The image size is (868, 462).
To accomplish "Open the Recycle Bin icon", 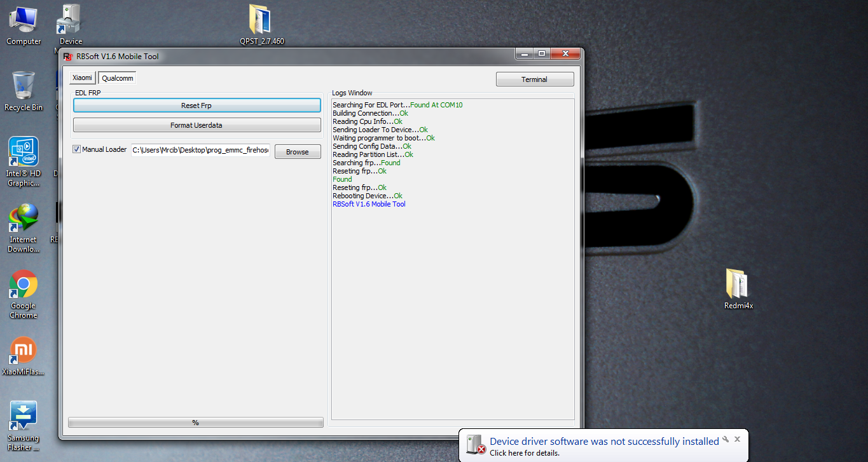I will (24, 91).
